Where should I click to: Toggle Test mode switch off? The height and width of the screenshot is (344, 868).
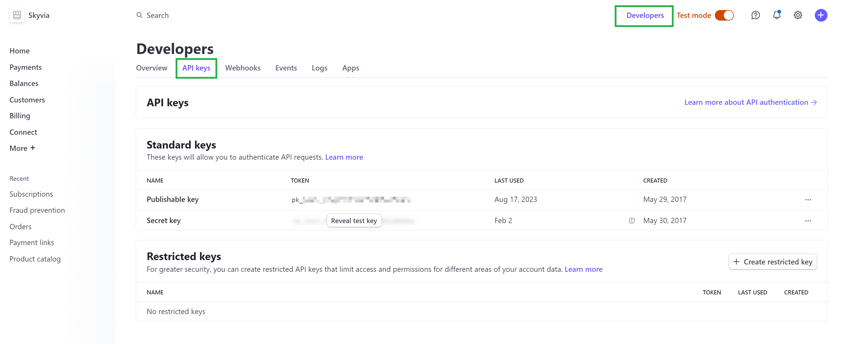pyautogui.click(x=724, y=15)
